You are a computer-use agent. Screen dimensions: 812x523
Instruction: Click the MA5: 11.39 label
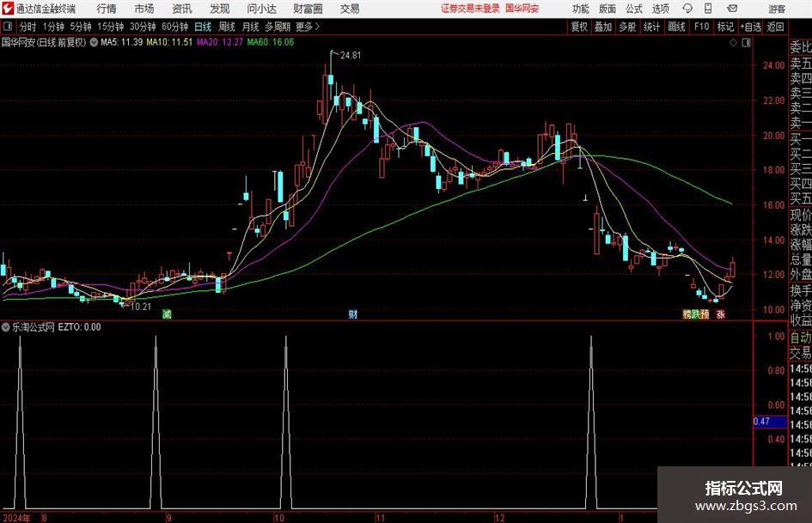tap(122, 42)
